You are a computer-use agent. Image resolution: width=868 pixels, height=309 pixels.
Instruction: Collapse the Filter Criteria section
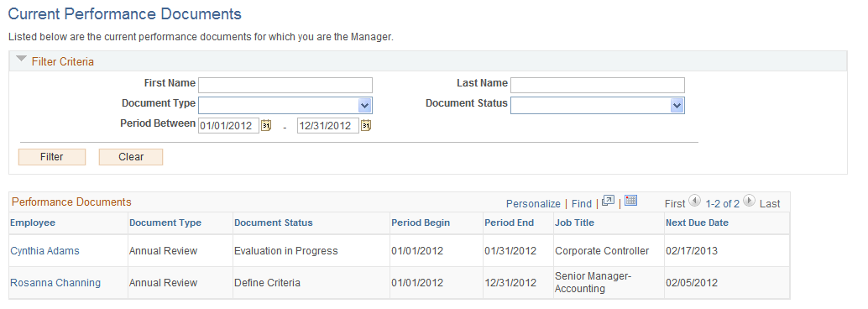[21, 60]
